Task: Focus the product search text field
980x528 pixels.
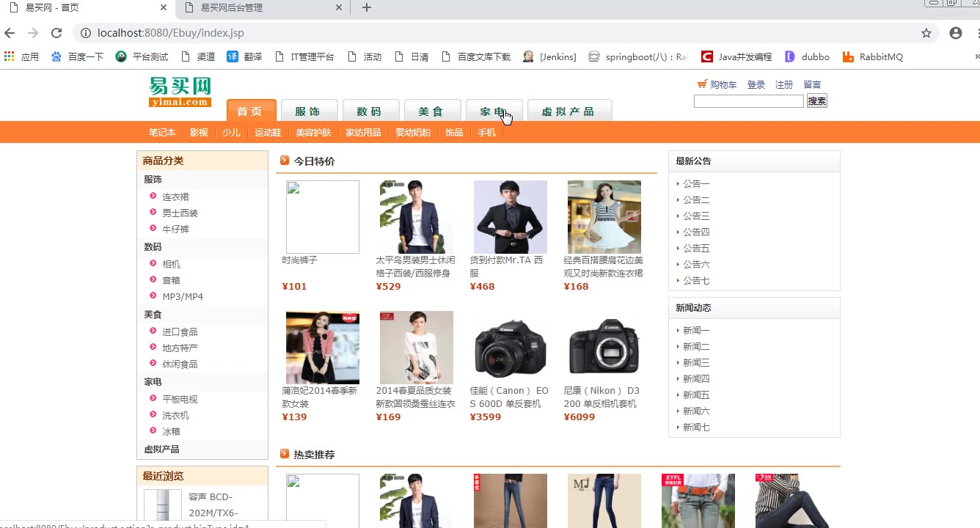Action: tap(748, 101)
